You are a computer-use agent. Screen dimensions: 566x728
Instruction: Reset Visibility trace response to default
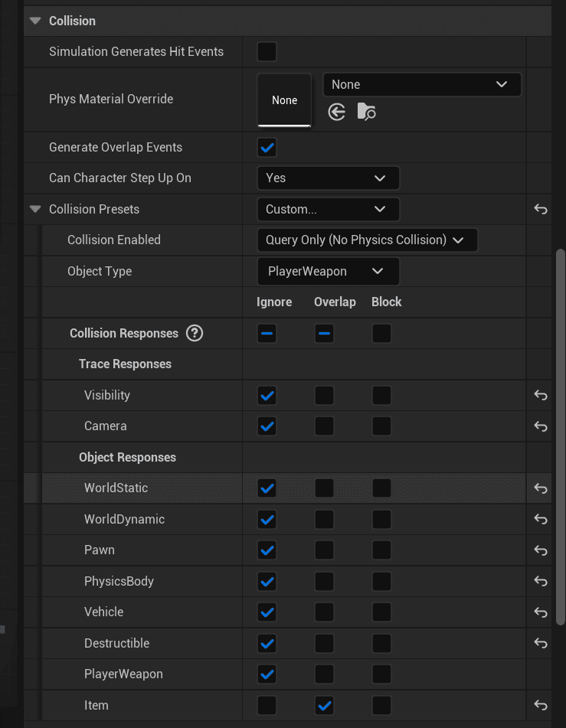541,395
